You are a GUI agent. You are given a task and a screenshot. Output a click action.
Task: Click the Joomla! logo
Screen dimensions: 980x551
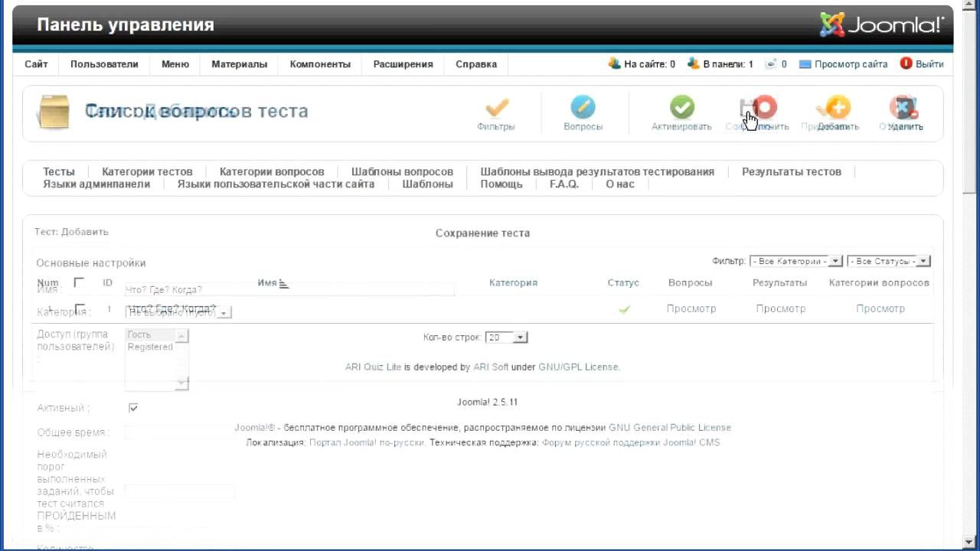point(881,24)
